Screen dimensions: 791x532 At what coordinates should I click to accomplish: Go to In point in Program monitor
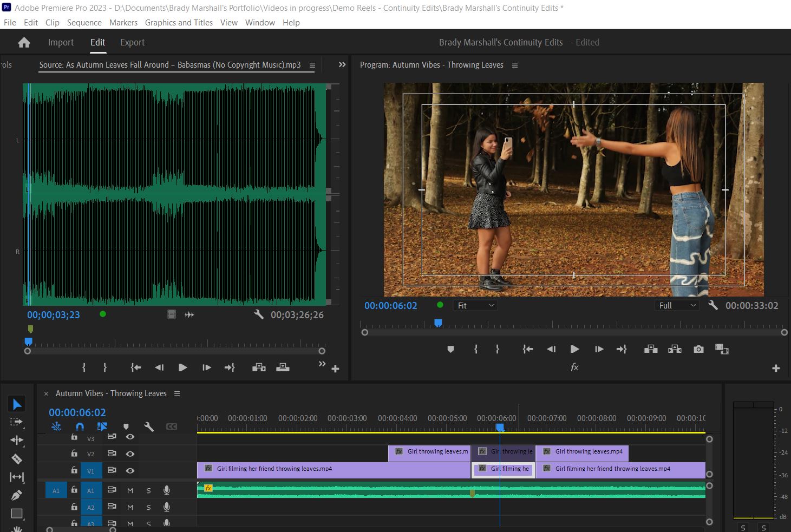(x=527, y=349)
